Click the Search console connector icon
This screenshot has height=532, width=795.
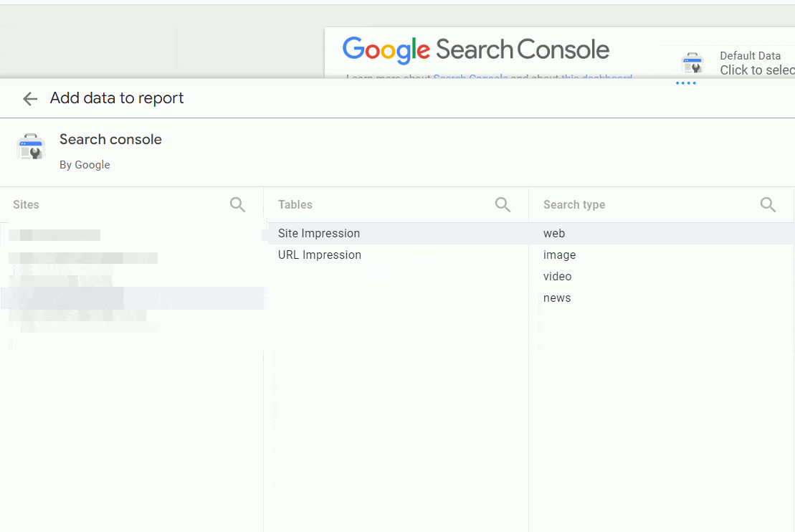[31, 147]
